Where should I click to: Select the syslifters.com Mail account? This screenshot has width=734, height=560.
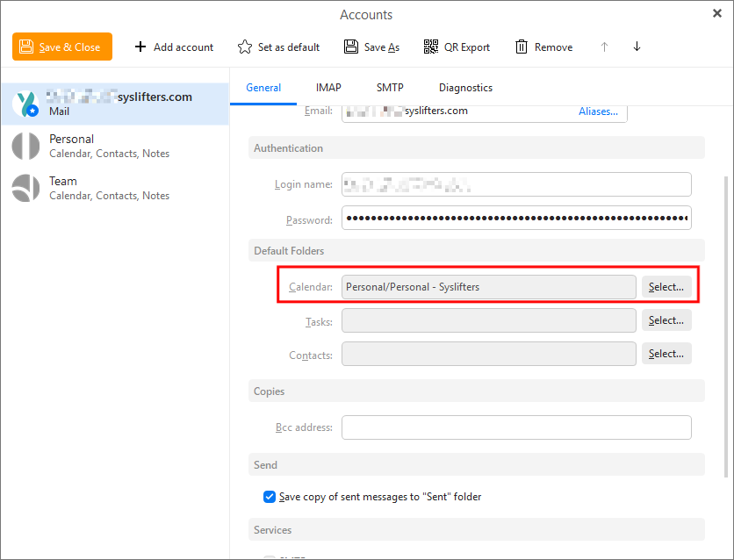115,104
